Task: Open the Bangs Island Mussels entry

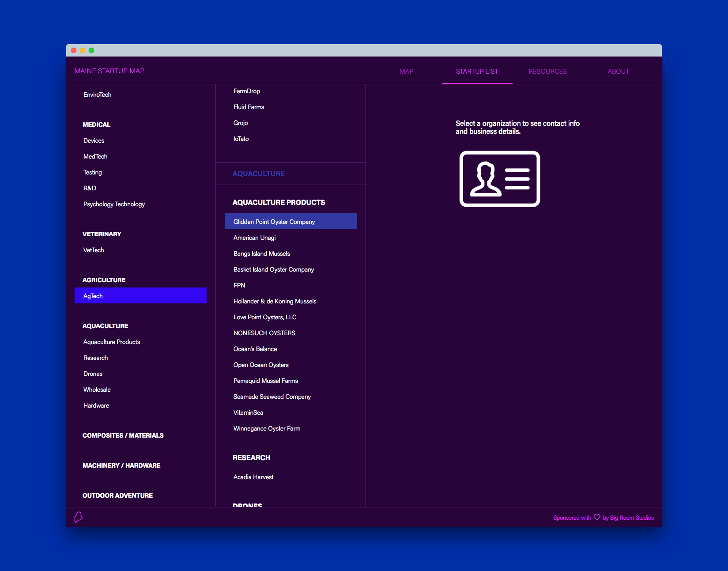Action: [261, 253]
